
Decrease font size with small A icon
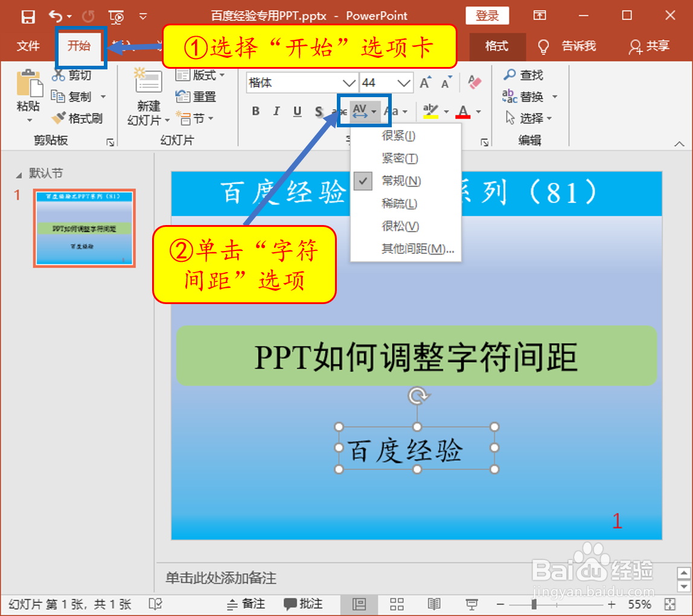(446, 83)
